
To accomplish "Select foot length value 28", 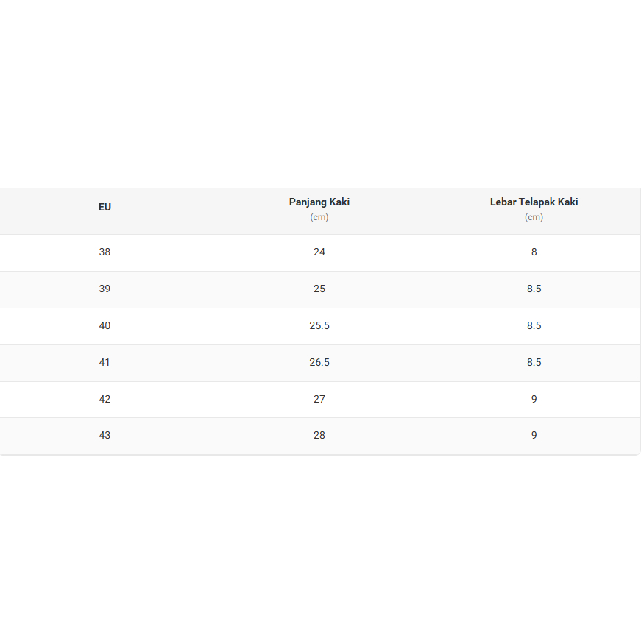I will click(319, 436).
